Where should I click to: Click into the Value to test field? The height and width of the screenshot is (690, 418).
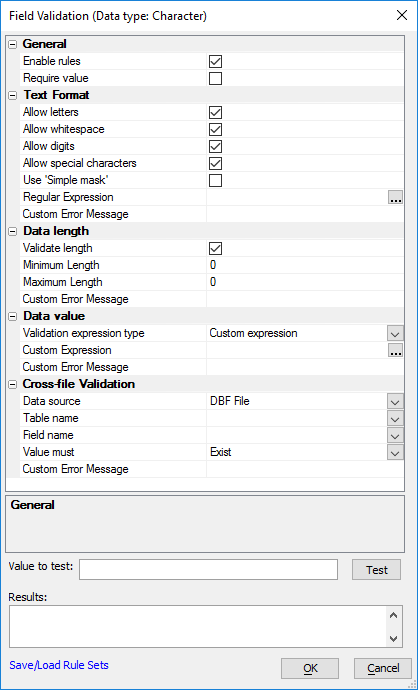pyautogui.click(x=209, y=569)
